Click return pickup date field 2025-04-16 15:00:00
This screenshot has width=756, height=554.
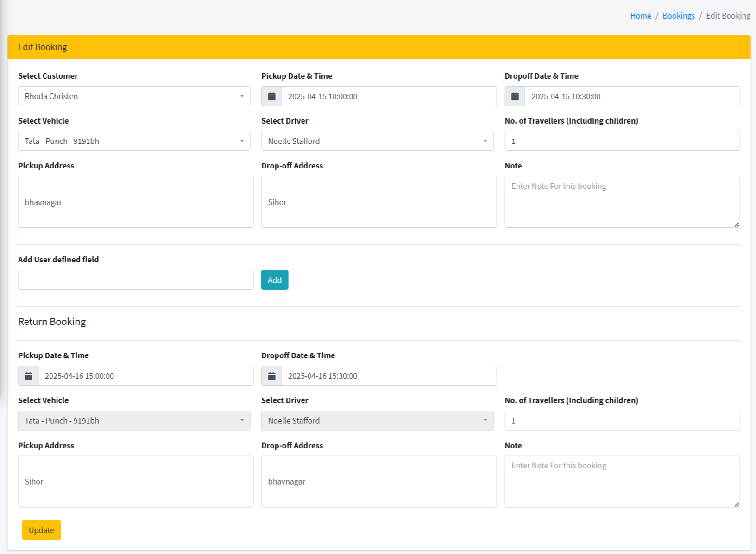pyautogui.click(x=145, y=376)
